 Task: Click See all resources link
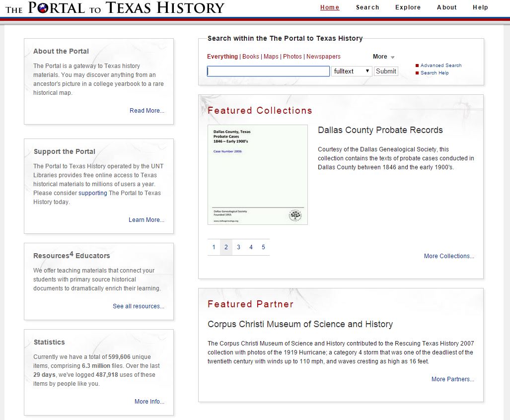click(139, 306)
